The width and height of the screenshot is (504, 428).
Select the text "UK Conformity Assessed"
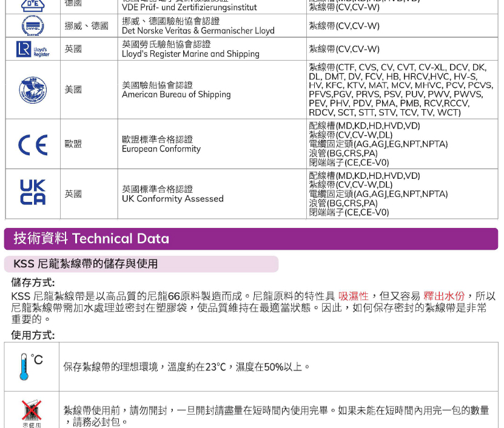click(x=173, y=199)
